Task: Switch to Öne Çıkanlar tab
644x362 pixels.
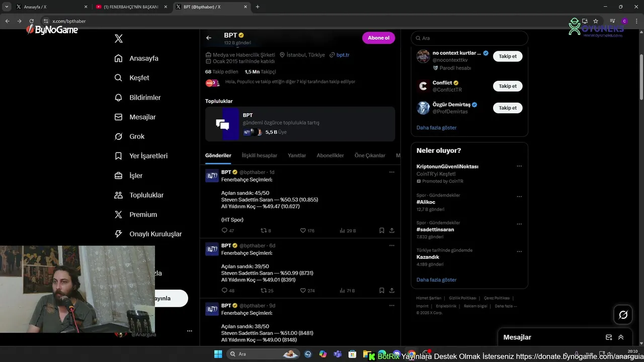Action: (370, 155)
